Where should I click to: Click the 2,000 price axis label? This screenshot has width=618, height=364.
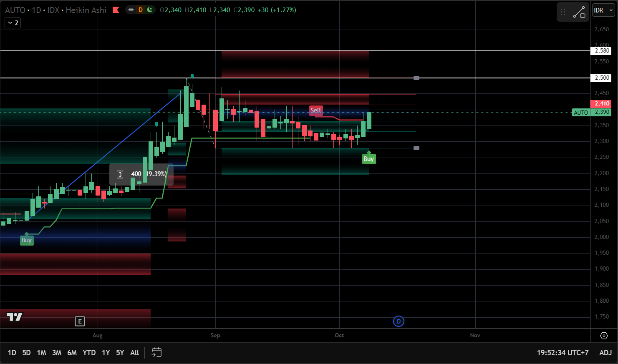(x=602, y=237)
